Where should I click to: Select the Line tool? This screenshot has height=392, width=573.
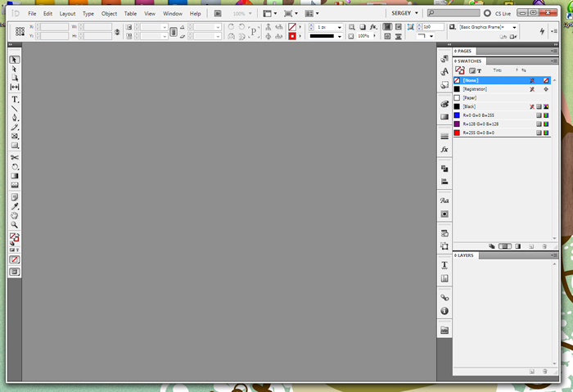pyautogui.click(x=15, y=108)
